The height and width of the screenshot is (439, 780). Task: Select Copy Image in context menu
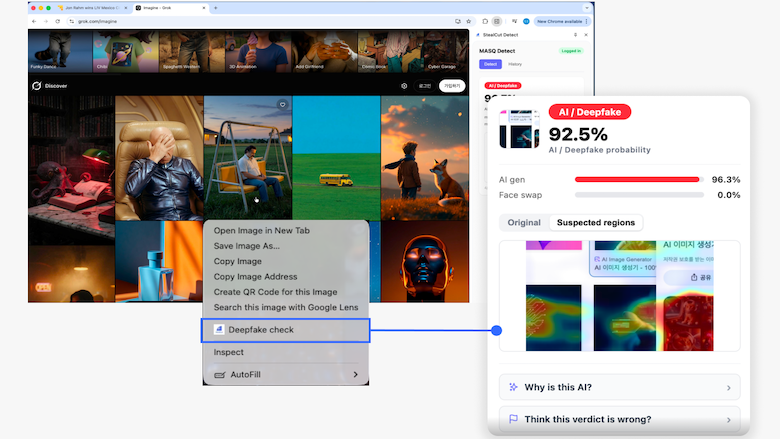tap(238, 262)
